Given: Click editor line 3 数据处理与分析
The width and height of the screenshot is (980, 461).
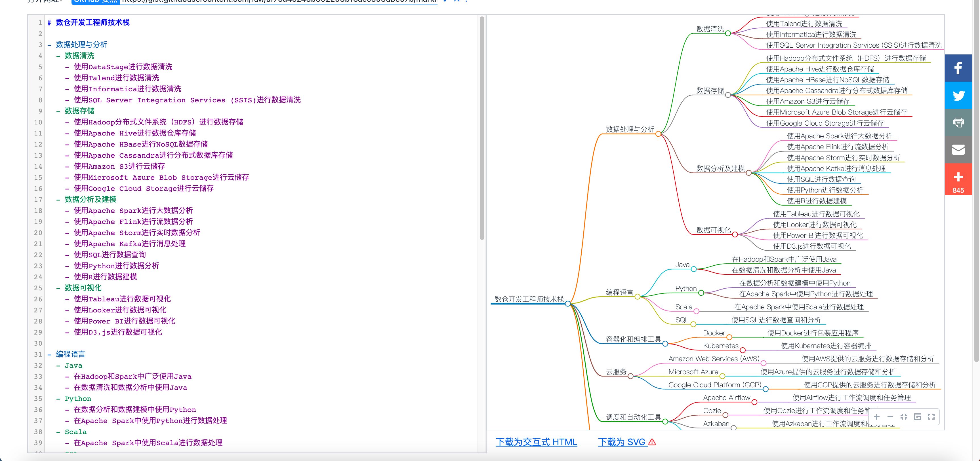Looking at the screenshot, I should (81, 45).
